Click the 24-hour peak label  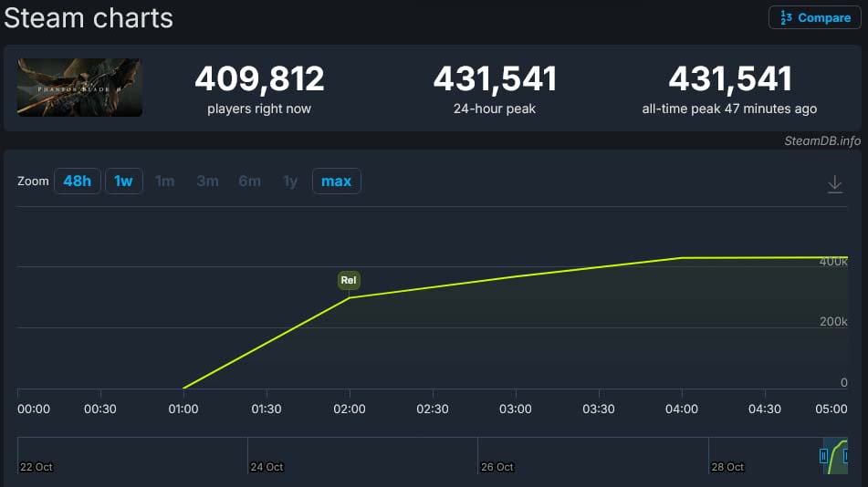pos(495,109)
